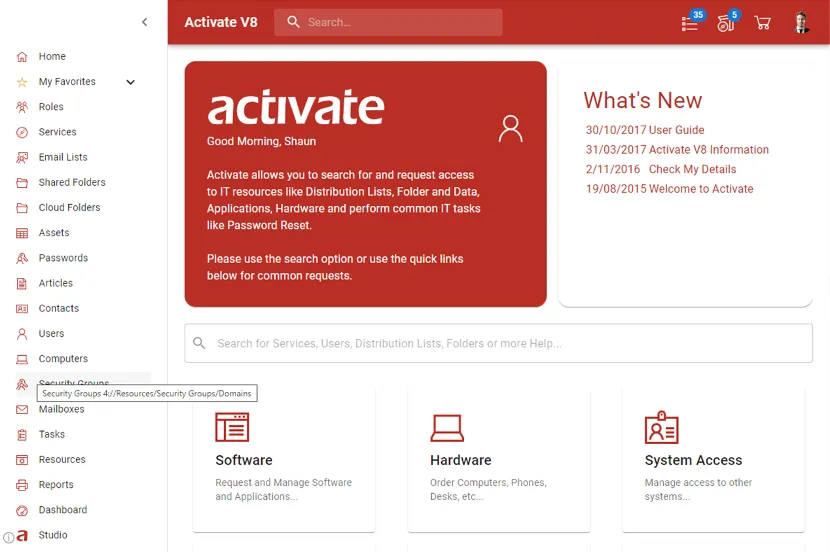Select Cloud Folders in the sidebar
Screen dimensions: 830x552
69,207
